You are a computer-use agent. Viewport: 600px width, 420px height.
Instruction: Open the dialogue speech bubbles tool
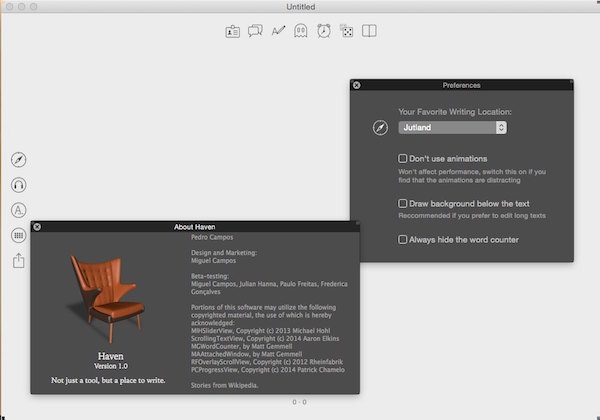coord(255,31)
